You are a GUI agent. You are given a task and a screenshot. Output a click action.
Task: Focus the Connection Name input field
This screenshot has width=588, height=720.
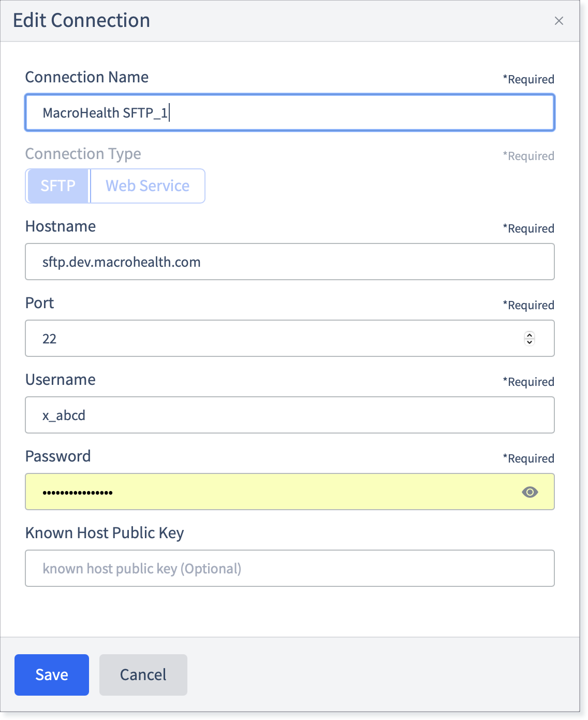pyautogui.click(x=290, y=112)
